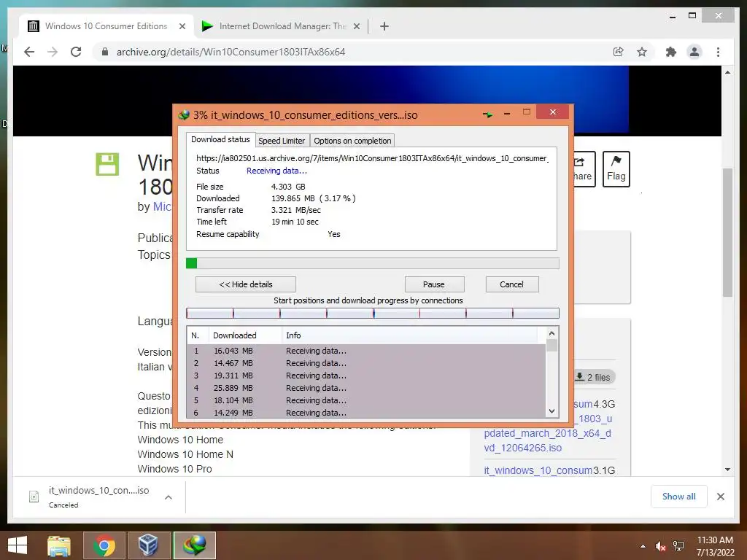This screenshot has height=560, width=747.
Task: Click the muted volume tray icon
Action: (660, 546)
